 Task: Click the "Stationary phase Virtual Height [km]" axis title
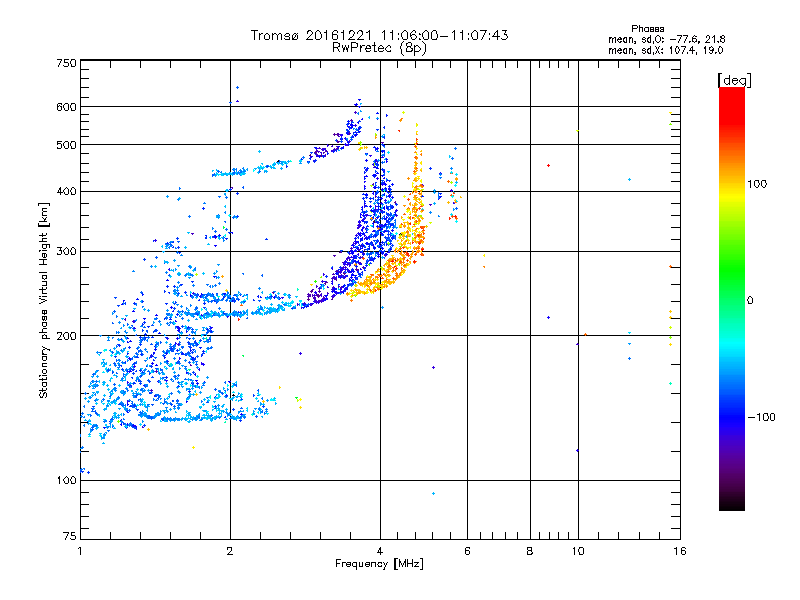(x=43, y=300)
